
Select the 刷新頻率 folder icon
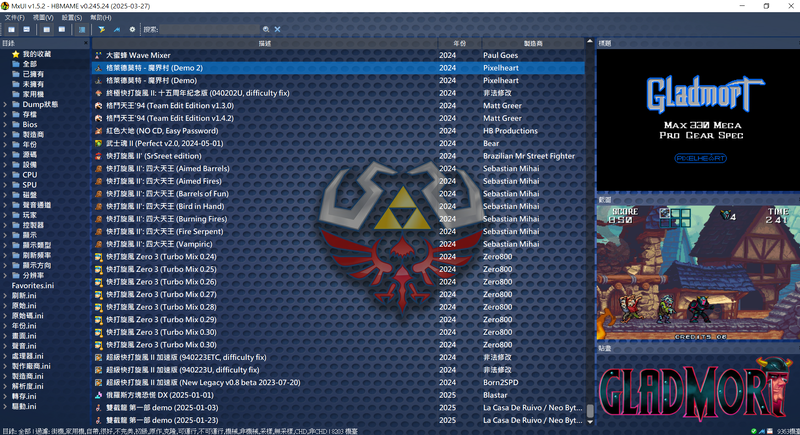click(x=16, y=255)
